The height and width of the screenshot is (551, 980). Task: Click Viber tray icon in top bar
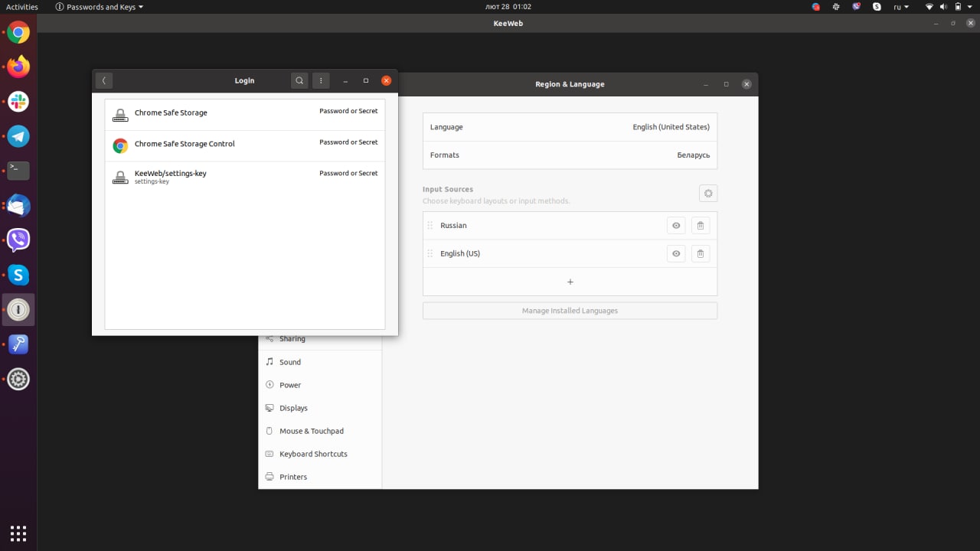pyautogui.click(x=857, y=7)
